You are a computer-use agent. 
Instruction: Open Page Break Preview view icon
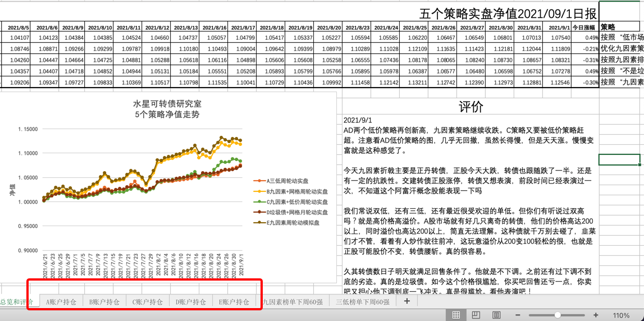(x=495, y=315)
